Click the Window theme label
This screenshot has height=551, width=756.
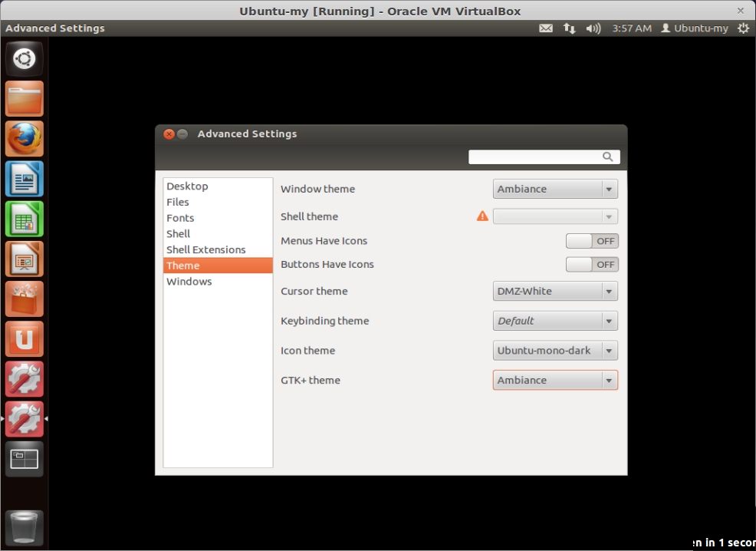coord(317,189)
